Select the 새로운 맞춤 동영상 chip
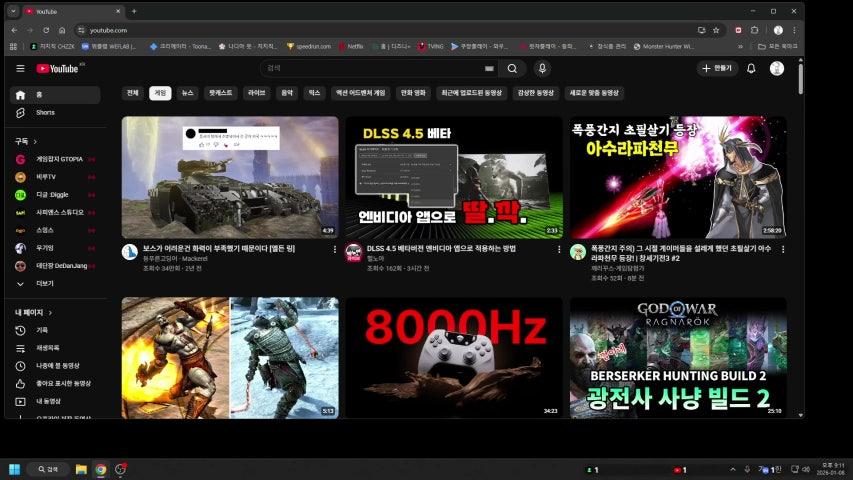Image resolution: width=853 pixels, height=480 pixels. point(594,93)
